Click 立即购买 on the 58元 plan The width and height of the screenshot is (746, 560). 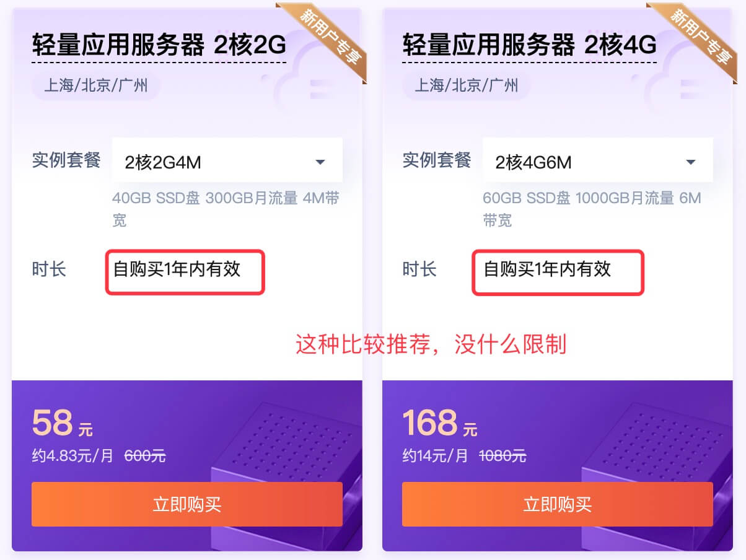tap(187, 504)
